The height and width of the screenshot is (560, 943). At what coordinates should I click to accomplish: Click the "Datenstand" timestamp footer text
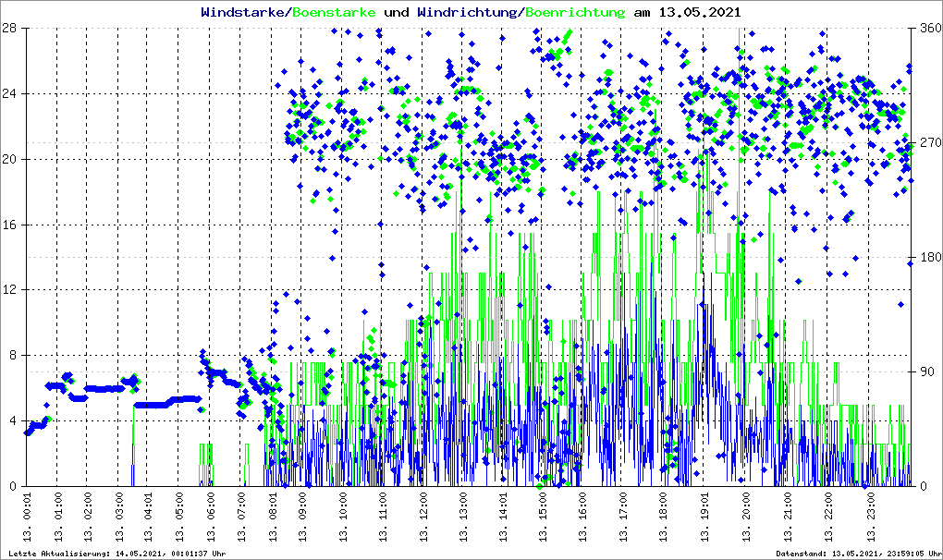coord(855,553)
